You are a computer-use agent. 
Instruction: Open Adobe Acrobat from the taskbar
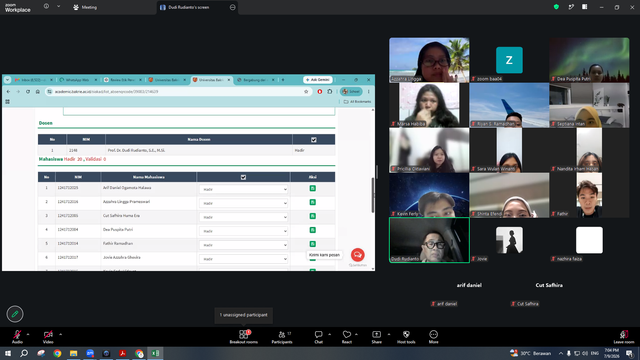pos(122,353)
